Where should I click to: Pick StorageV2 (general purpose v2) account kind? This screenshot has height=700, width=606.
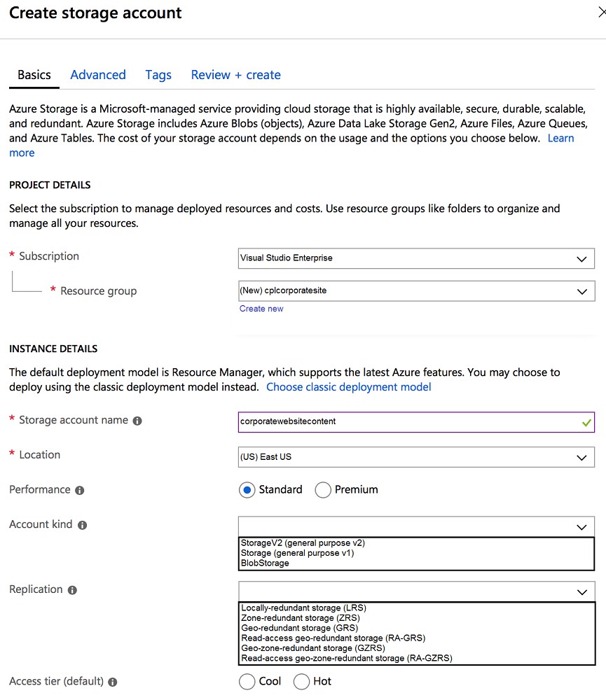click(303, 543)
